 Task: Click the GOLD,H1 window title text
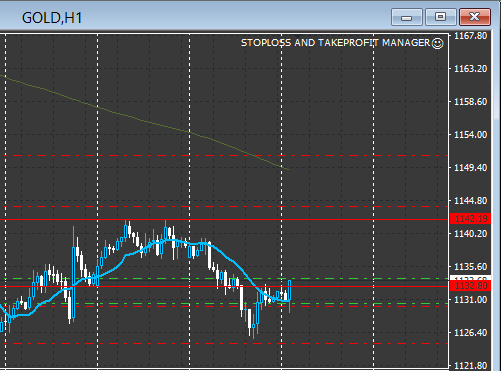(52, 18)
